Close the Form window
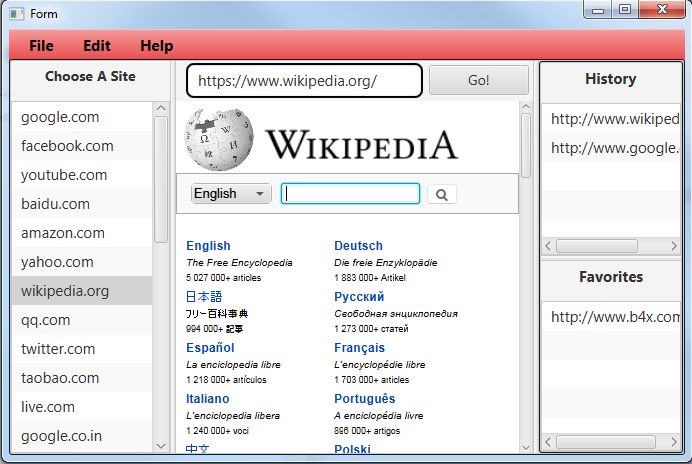Viewport: 692px width, 464px height. [x=662, y=10]
